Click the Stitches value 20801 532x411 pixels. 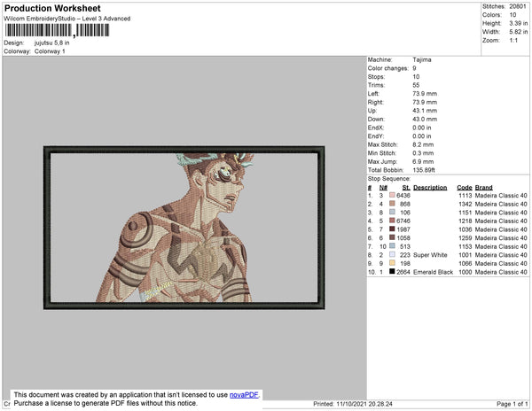pyautogui.click(x=518, y=6)
